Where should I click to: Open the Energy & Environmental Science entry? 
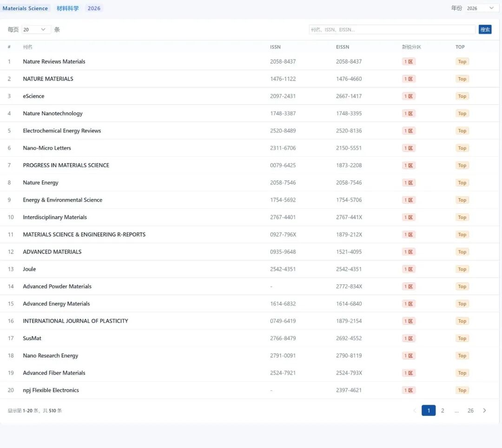coord(62,200)
